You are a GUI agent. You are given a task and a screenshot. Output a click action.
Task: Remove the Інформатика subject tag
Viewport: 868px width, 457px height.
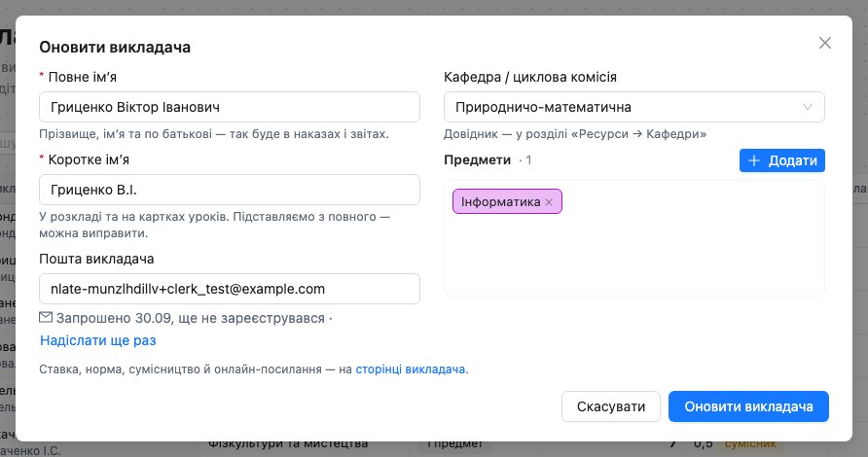[x=549, y=202]
